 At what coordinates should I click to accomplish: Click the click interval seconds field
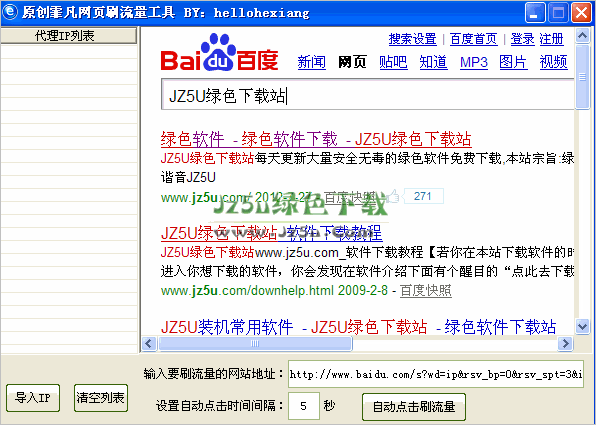303,406
